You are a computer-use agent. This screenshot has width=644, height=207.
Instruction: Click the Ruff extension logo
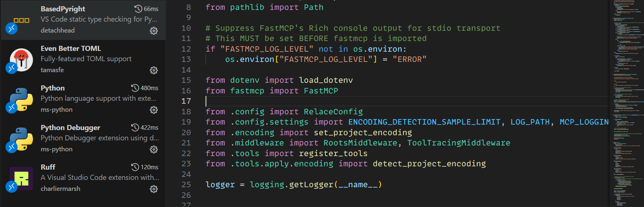pos(21,178)
